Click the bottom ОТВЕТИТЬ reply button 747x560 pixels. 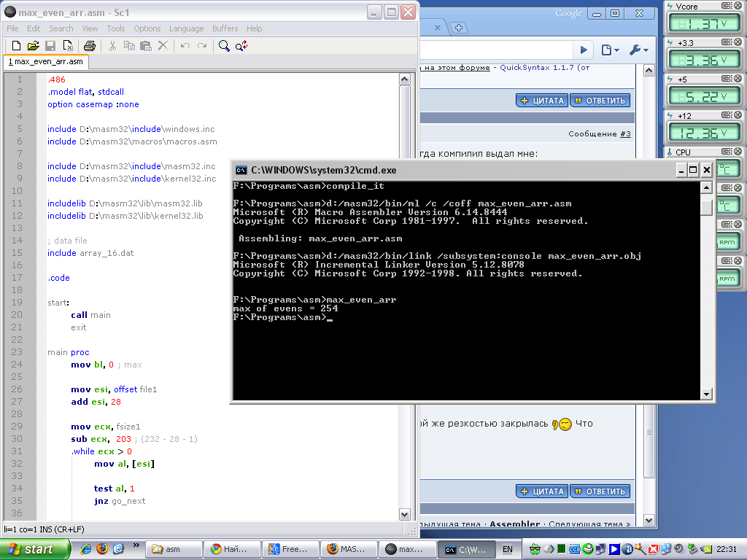click(600, 491)
